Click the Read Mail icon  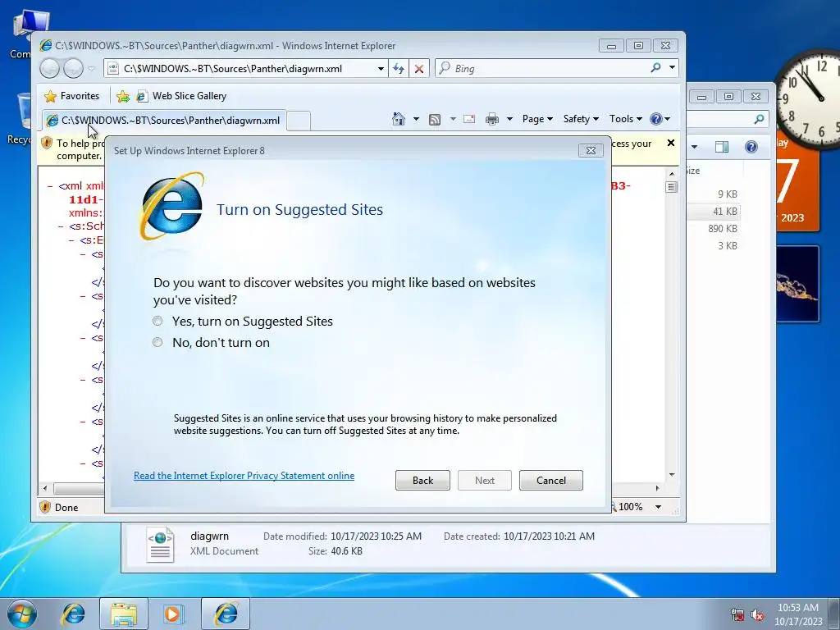(x=469, y=119)
